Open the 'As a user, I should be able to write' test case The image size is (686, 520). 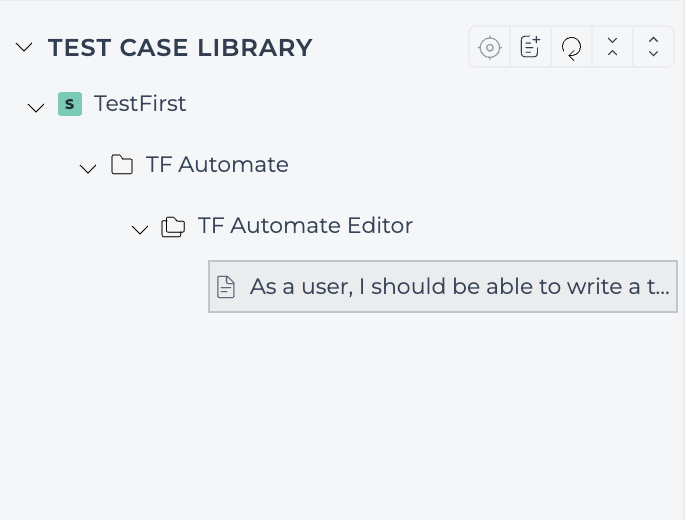443,286
